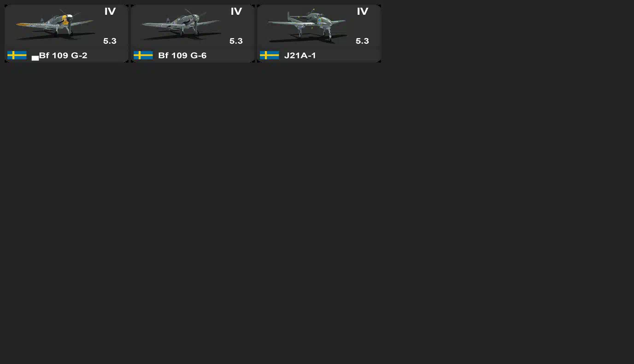
Task: Click the Swedish flag on Bf 109 G-2 card
Action: (x=17, y=55)
